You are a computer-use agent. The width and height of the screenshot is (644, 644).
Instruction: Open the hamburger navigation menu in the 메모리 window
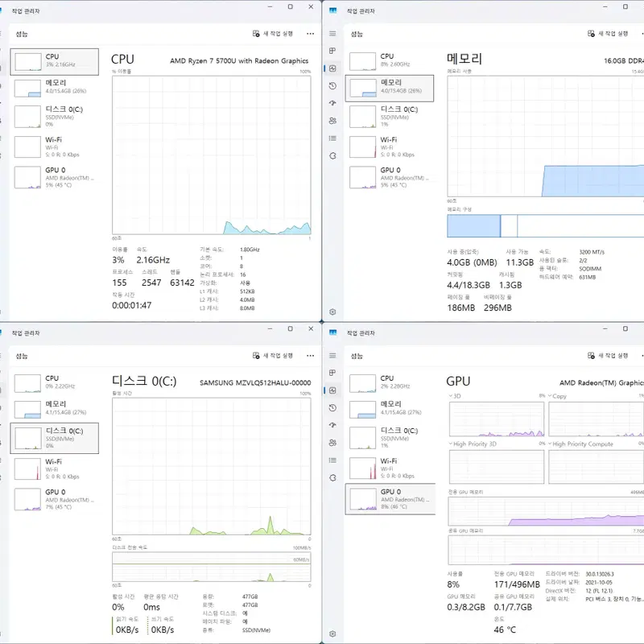tap(332, 34)
